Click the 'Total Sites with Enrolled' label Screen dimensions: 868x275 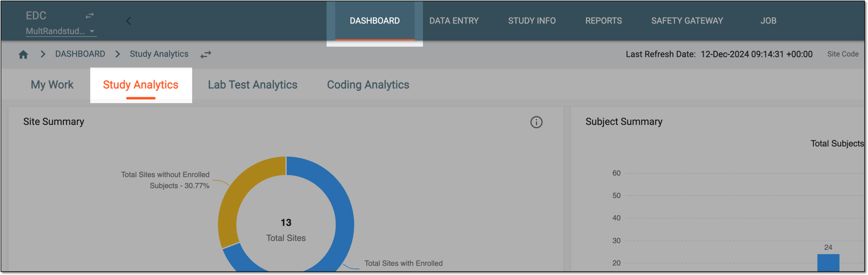point(403,264)
